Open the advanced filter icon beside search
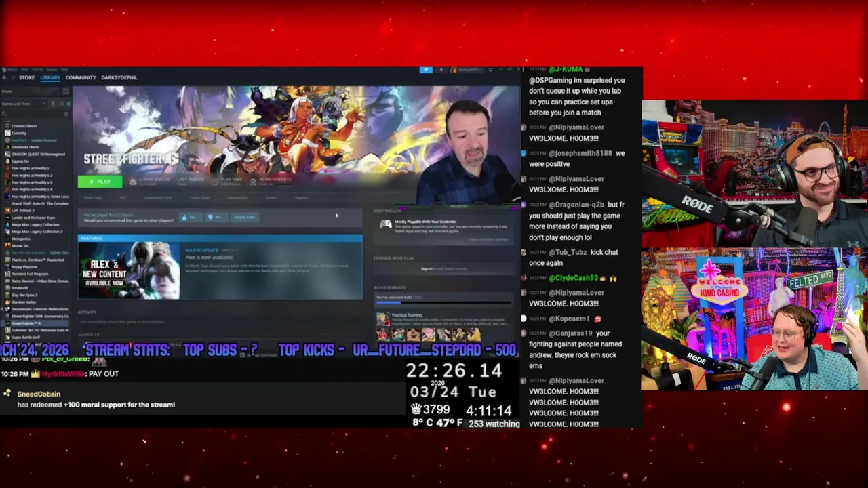The image size is (868, 488). pos(66,114)
